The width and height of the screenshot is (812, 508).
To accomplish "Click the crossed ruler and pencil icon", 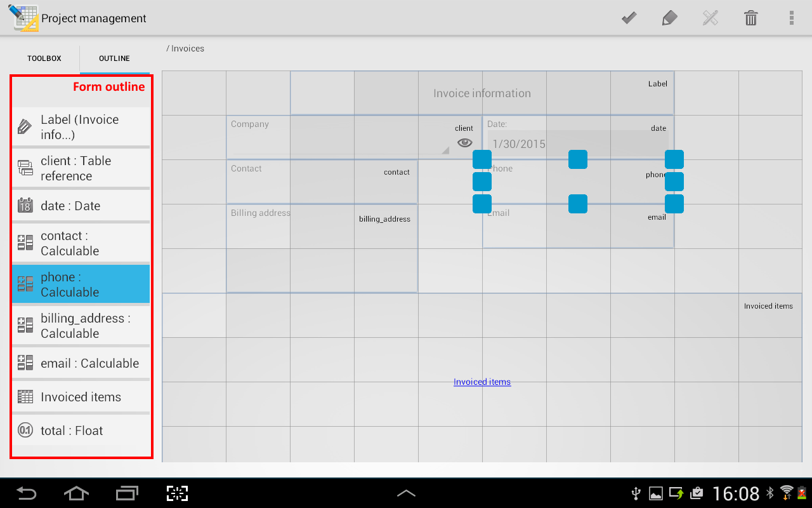I will pyautogui.click(x=710, y=18).
